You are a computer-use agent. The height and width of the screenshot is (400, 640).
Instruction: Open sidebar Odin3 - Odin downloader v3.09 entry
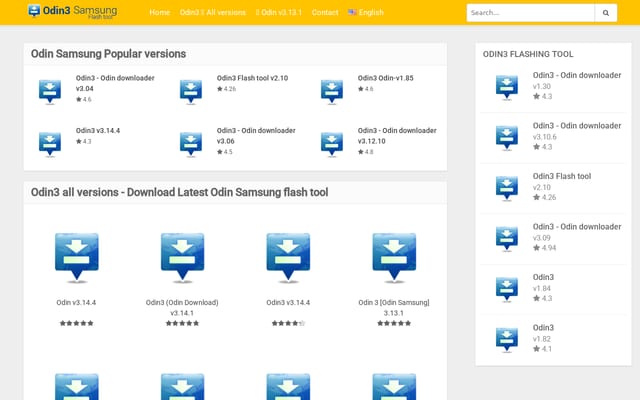point(577,227)
